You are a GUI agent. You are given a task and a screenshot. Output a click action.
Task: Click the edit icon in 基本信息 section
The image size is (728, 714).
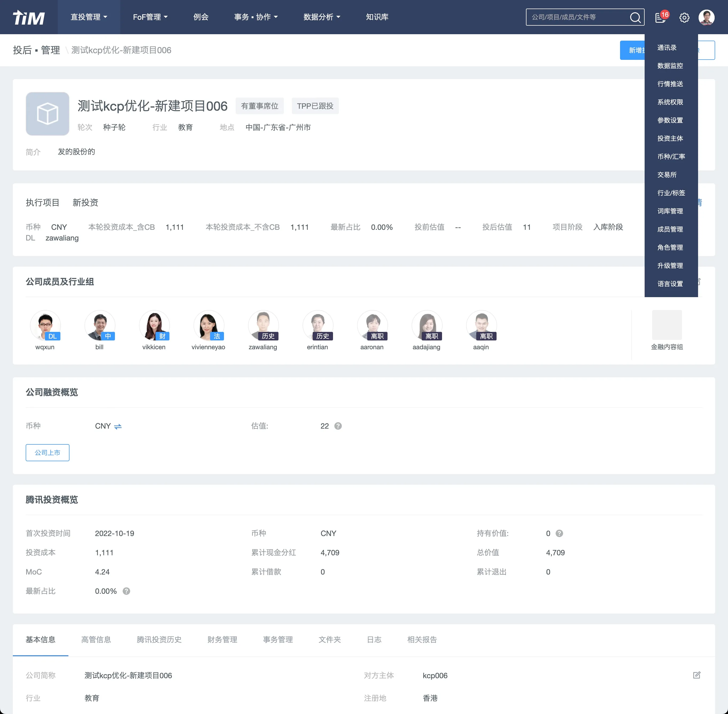[696, 675]
